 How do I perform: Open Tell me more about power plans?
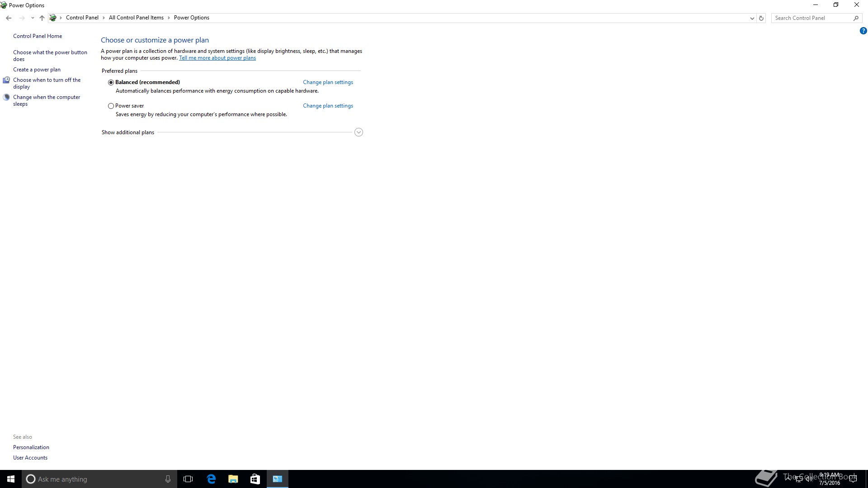click(x=217, y=58)
